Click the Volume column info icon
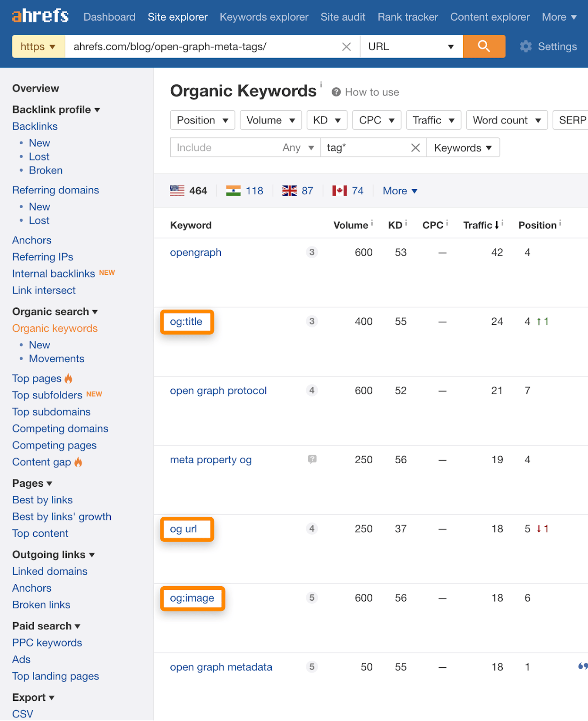 [372, 223]
